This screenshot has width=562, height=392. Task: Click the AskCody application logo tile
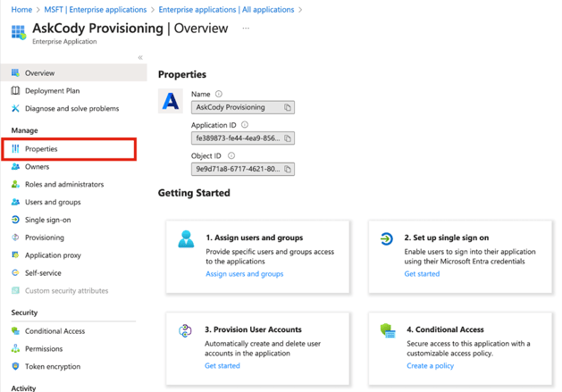pyautogui.click(x=171, y=101)
